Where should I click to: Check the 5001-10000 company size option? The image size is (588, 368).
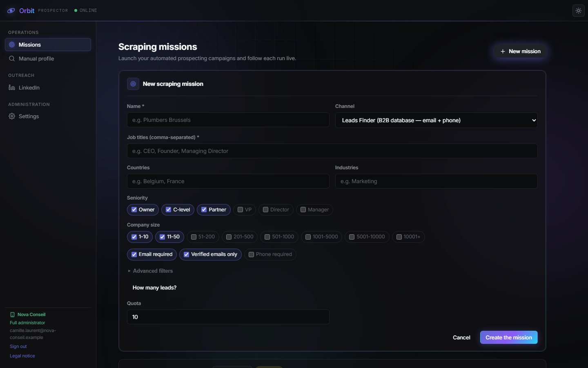[352, 237]
